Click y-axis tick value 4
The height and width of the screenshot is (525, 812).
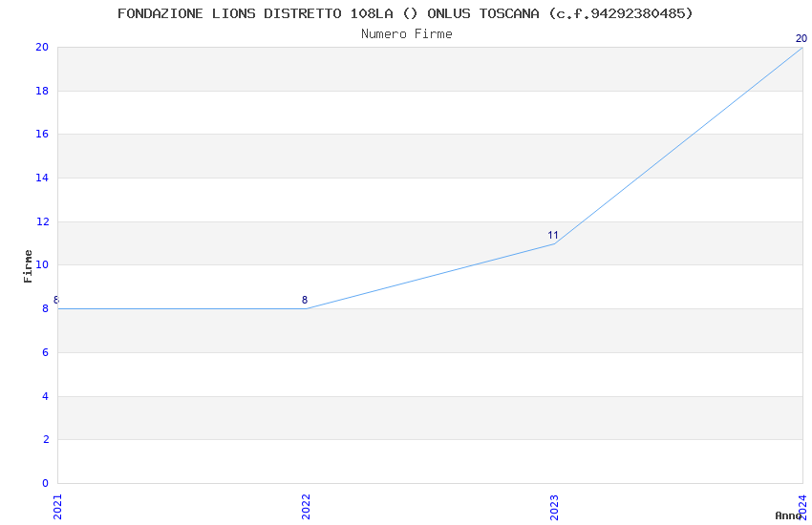[x=46, y=396]
